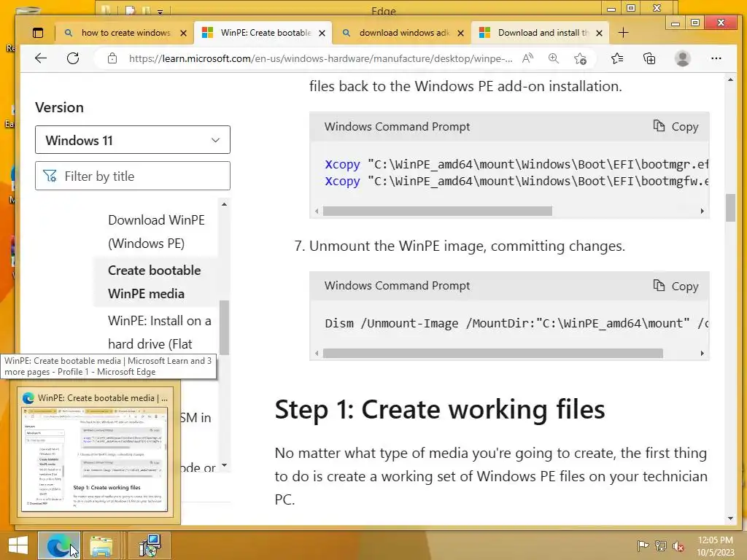Select 'Create bootable WinPE media' sidebar item
The width and height of the screenshot is (747, 560).
[155, 282]
